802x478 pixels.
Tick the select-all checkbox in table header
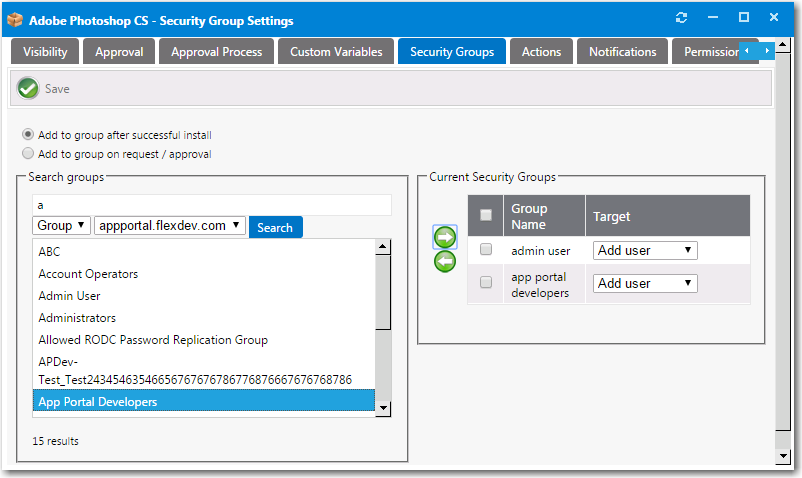coord(486,215)
